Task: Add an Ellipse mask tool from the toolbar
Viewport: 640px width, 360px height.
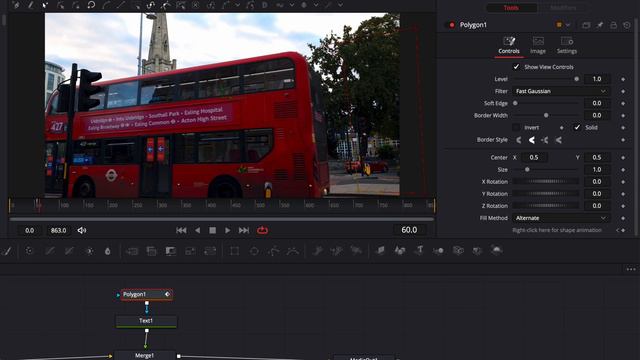Action: (x=254, y=251)
